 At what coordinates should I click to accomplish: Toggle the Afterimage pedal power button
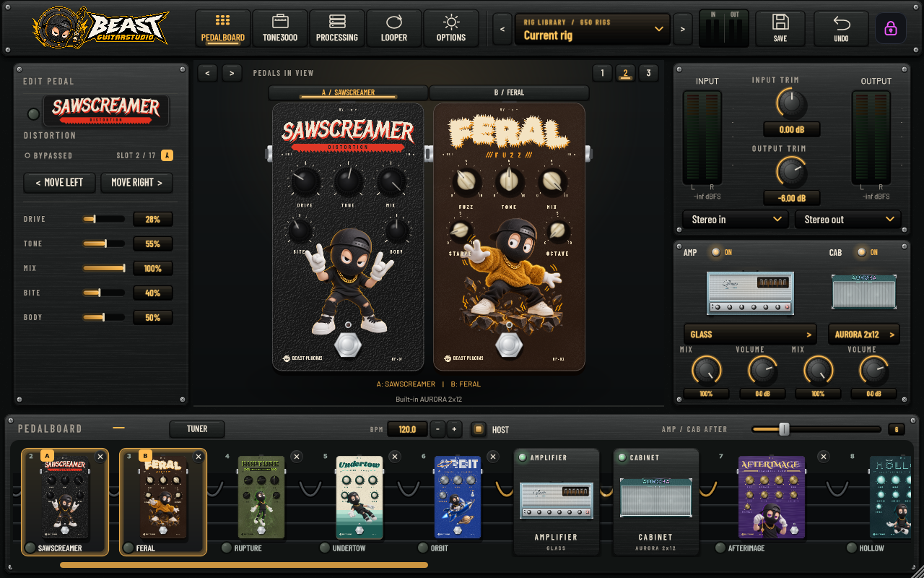point(720,548)
